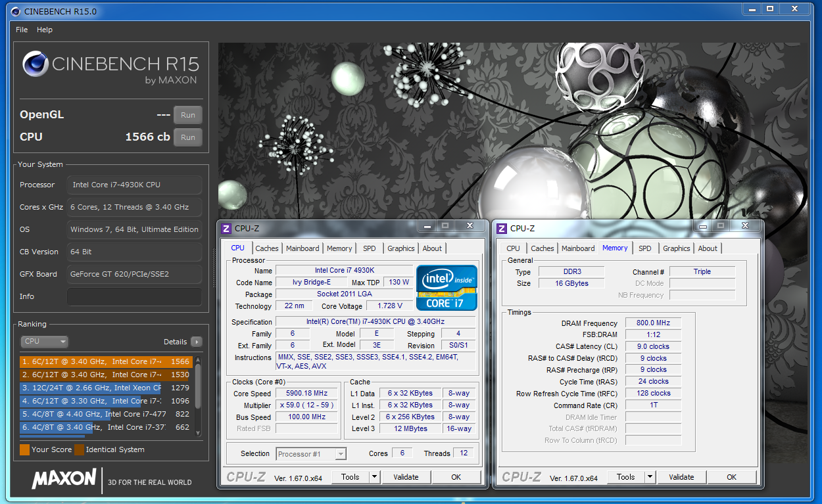The image size is (822, 504).
Task: Click Tools button in left CPU-Z
Action: pos(351,477)
